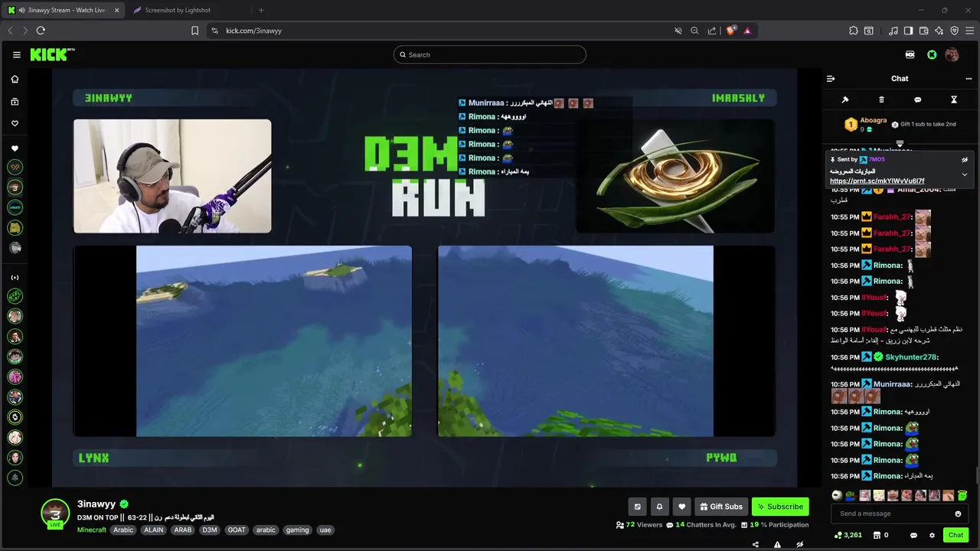
Task: Open Leo AI sparkle icon
Action: [939, 31]
